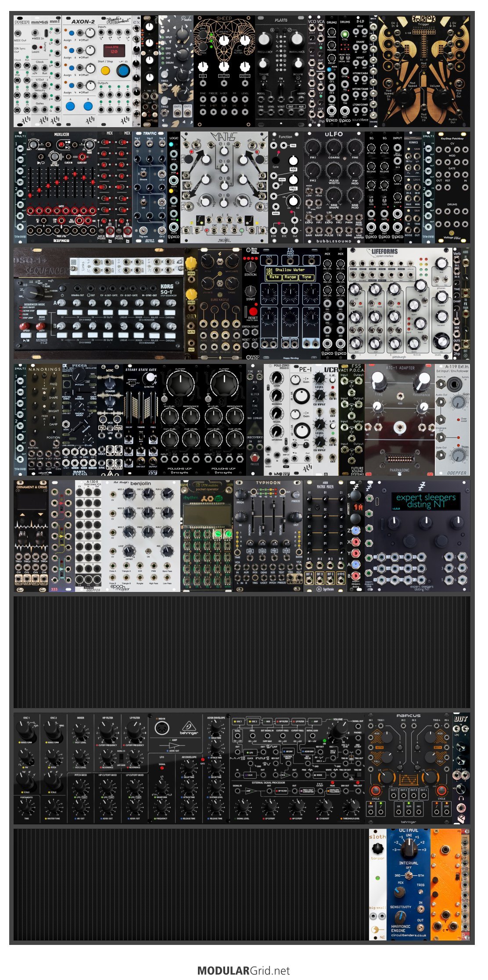
Task: Select the PLAITS module
Action: (x=281, y=71)
